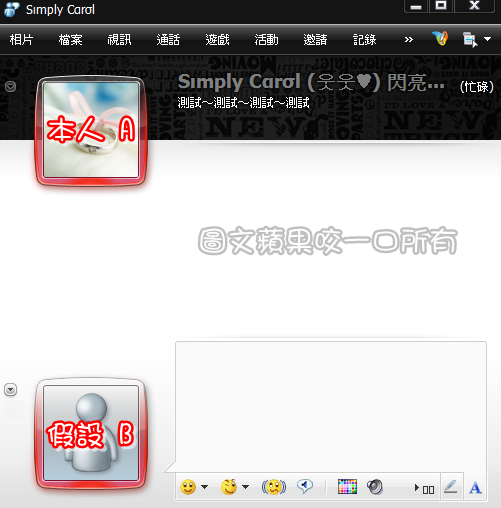Image resolution: width=501 pixels, height=508 pixels.
Task: Open the background color grid picker
Action: (x=347, y=486)
